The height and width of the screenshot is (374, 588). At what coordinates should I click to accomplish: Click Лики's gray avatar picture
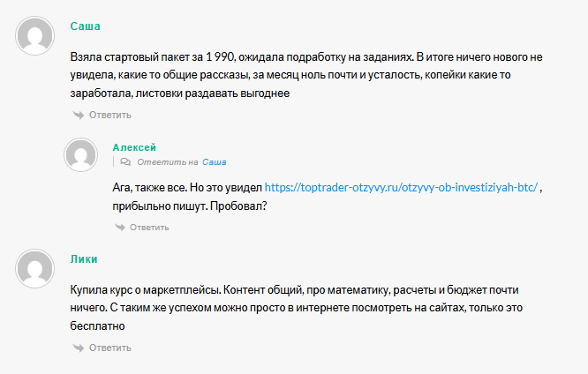pyautogui.click(x=34, y=266)
